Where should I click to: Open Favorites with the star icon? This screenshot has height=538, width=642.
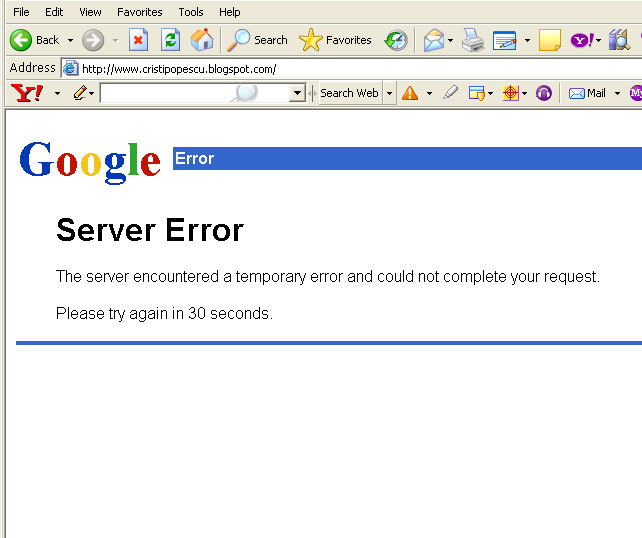click(x=311, y=40)
